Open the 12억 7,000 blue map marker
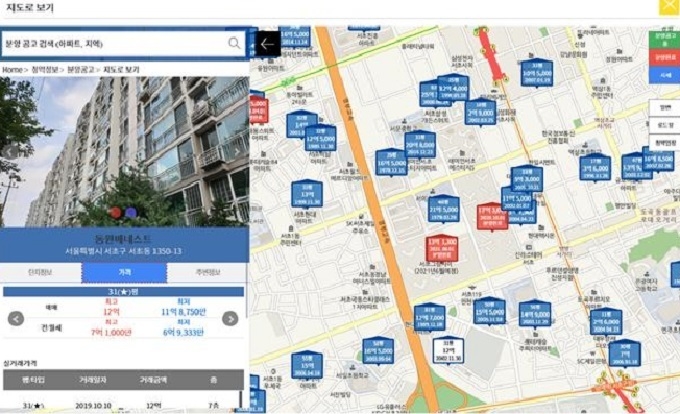Viewport: 680px width, 414px height. pyautogui.click(x=429, y=317)
